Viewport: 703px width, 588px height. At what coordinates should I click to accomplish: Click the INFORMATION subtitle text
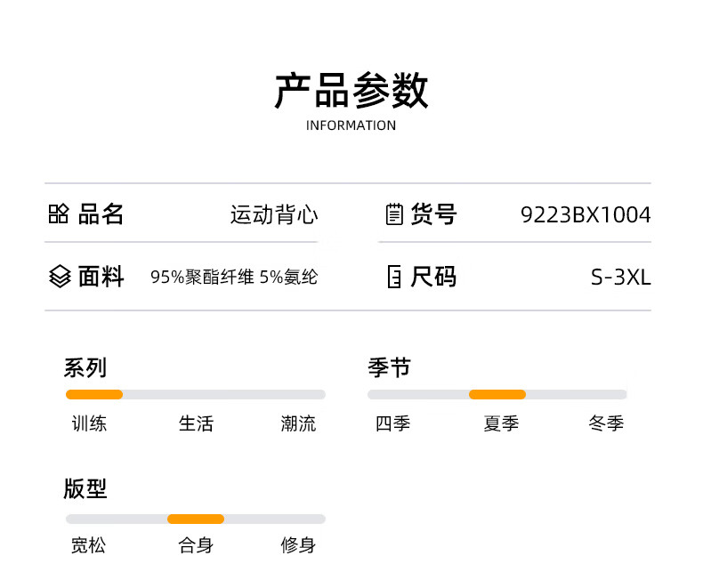(x=351, y=125)
